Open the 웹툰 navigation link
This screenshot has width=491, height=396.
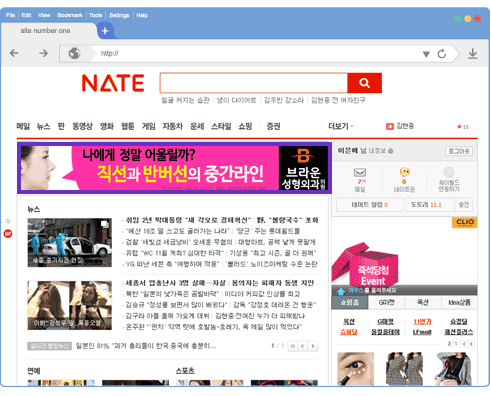pos(128,126)
